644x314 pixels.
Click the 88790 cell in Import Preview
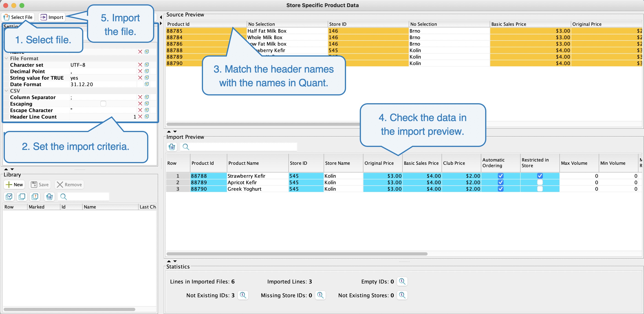tap(208, 189)
